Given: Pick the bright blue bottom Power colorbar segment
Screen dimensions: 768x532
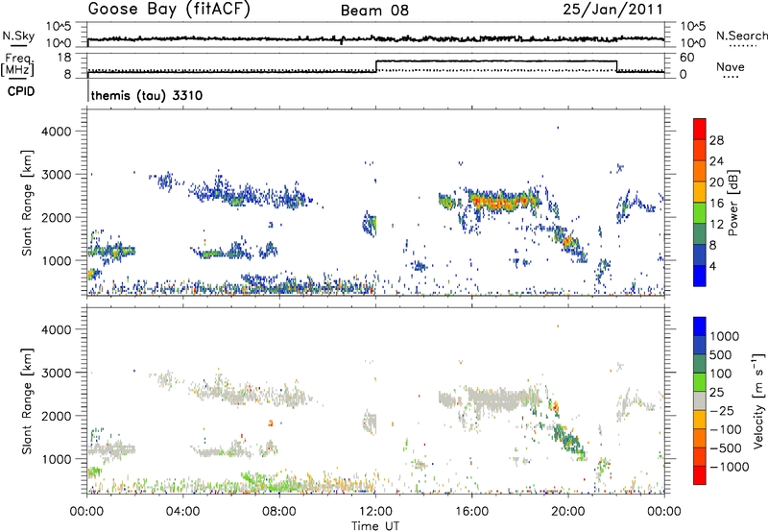Looking at the screenshot, I should point(700,276).
